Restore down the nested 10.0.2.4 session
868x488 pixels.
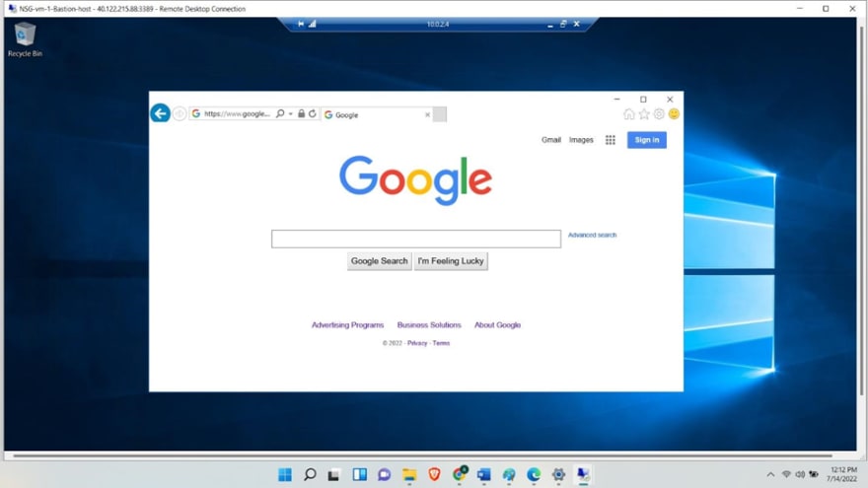(563, 24)
